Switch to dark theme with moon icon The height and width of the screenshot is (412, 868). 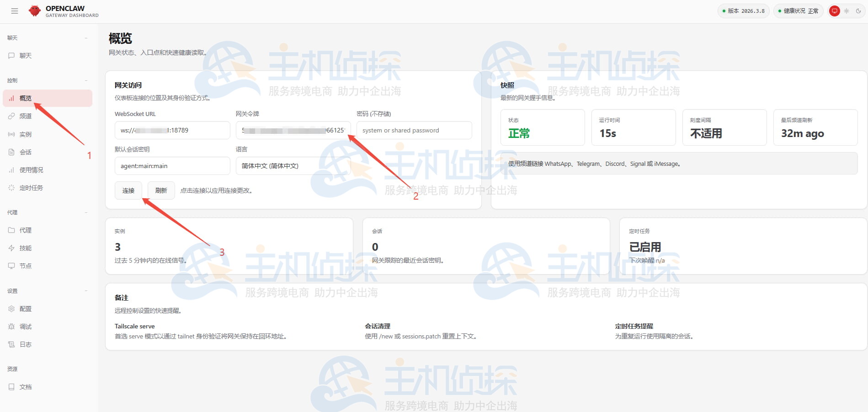click(858, 11)
